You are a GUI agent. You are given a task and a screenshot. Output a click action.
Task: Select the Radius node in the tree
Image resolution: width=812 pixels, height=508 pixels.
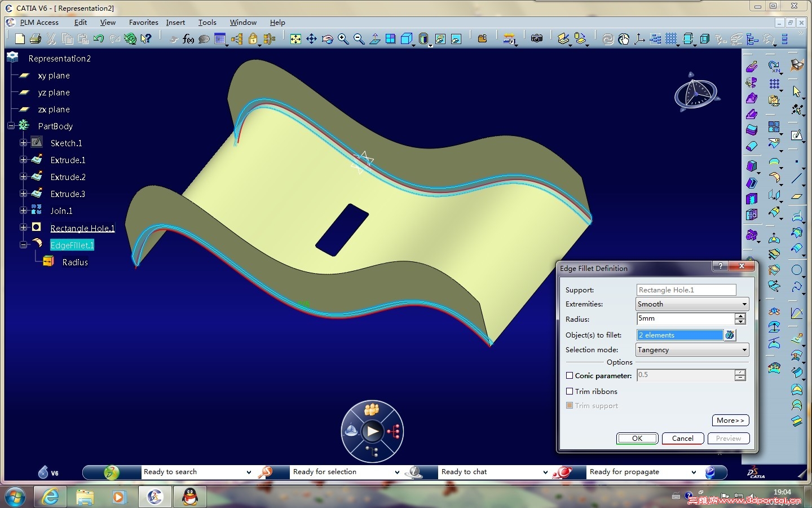pyautogui.click(x=75, y=262)
